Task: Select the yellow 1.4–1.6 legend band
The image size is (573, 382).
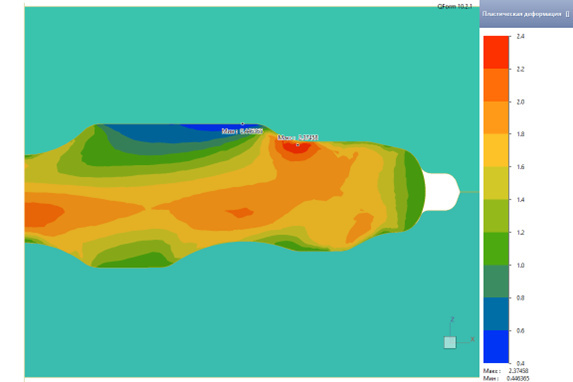Action: coord(496,183)
